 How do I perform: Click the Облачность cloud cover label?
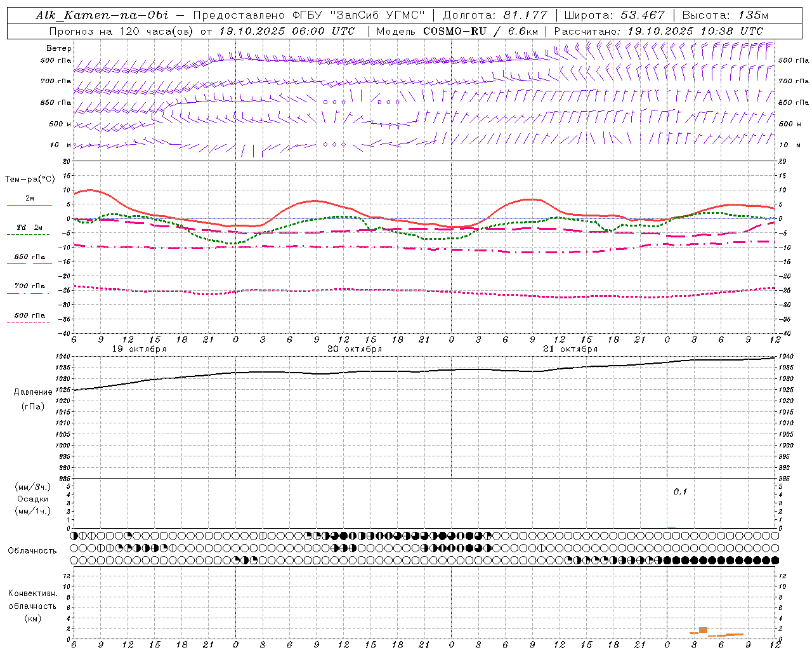pos(32,551)
